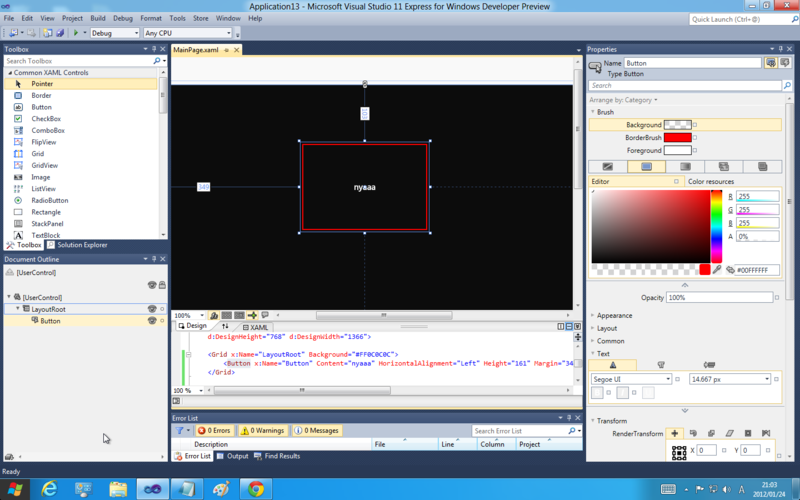Collapse LayoutRoot node in Document Outline

click(x=18, y=309)
